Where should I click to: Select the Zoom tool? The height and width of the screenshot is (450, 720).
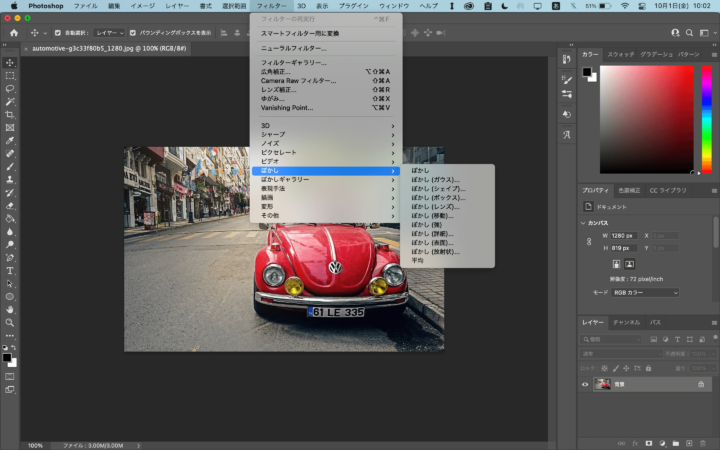(10, 322)
